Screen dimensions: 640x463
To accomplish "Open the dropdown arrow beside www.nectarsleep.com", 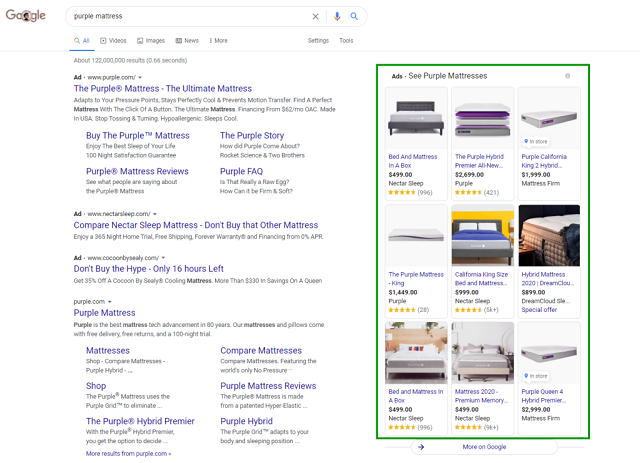I will pyautogui.click(x=155, y=214).
